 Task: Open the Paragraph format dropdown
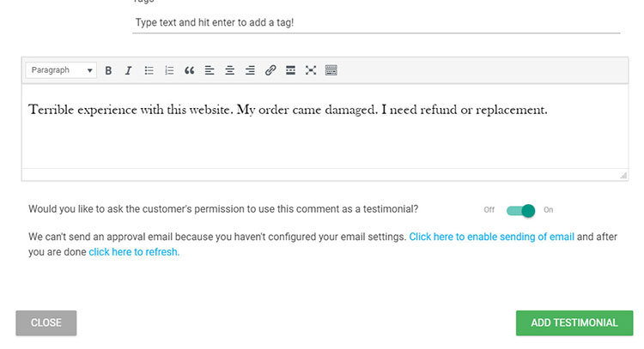(61, 70)
